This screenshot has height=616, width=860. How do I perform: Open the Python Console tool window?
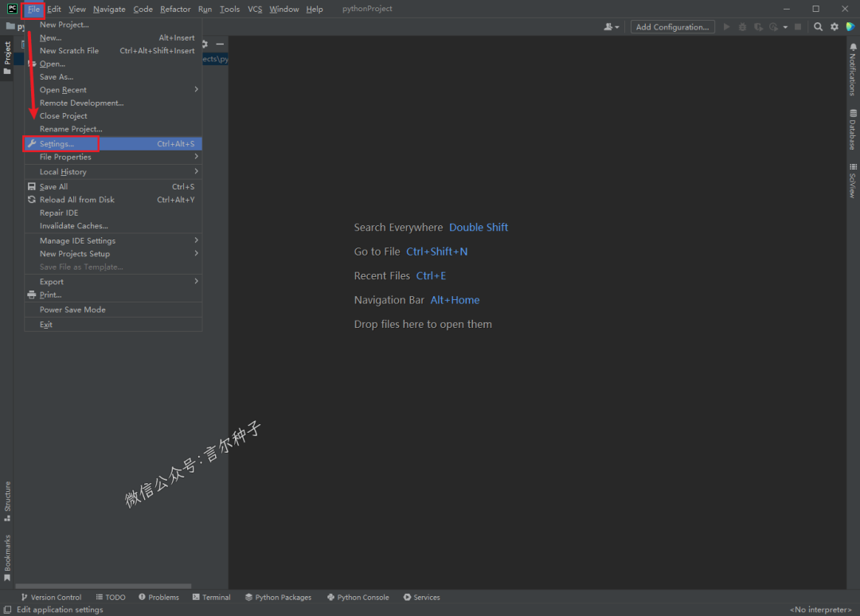click(358, 597)
